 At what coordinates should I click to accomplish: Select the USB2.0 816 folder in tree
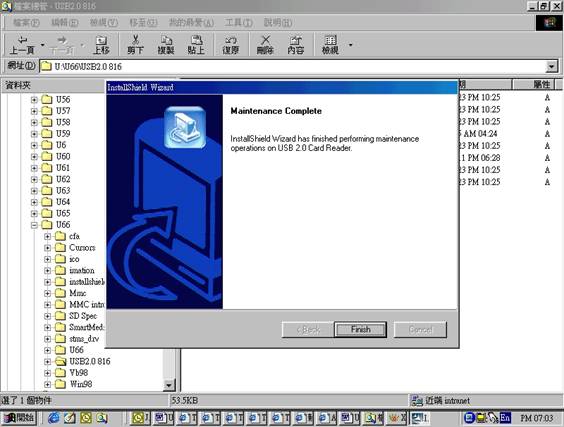pyautogui.click(x=90, y=361)
